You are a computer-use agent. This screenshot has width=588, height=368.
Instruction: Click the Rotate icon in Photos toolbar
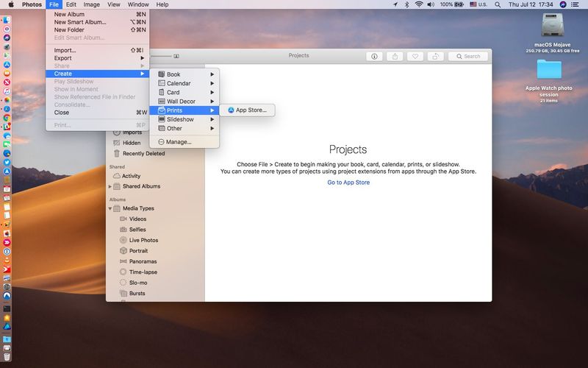click(x=435, y=57)
